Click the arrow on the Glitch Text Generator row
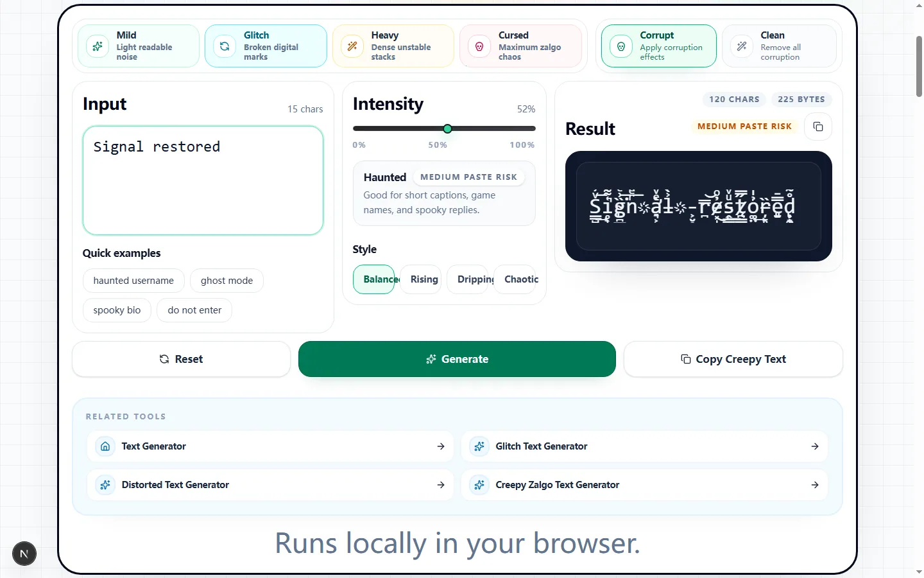Image resolution: width=924 pixels, height=578 pixels. 815,446
